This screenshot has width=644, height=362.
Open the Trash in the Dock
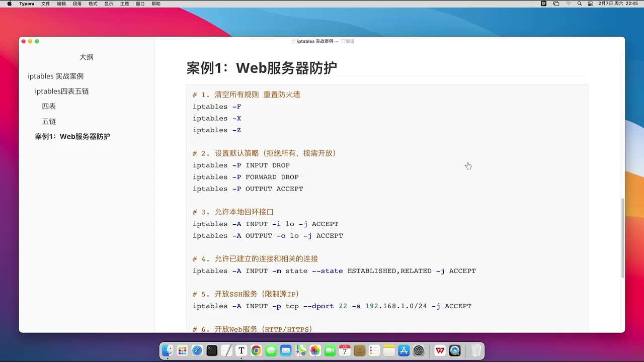pos(476,350)
